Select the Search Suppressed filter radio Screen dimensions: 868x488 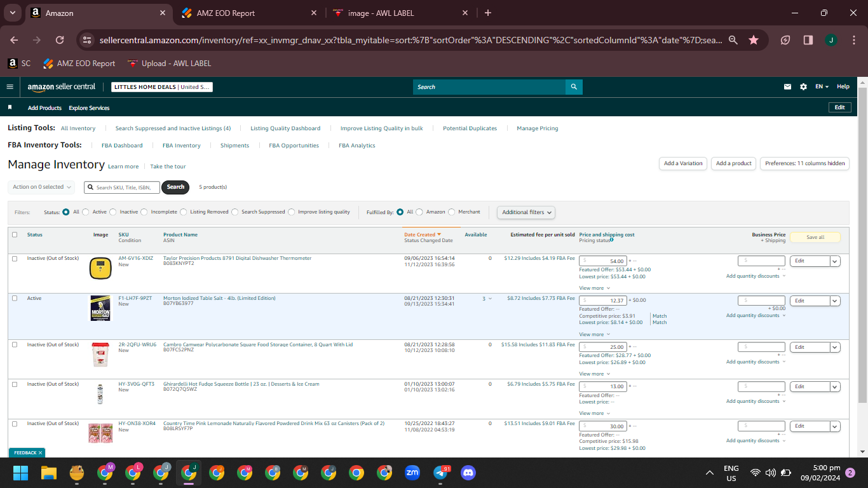pyautogui.click(x=235, y=212)
